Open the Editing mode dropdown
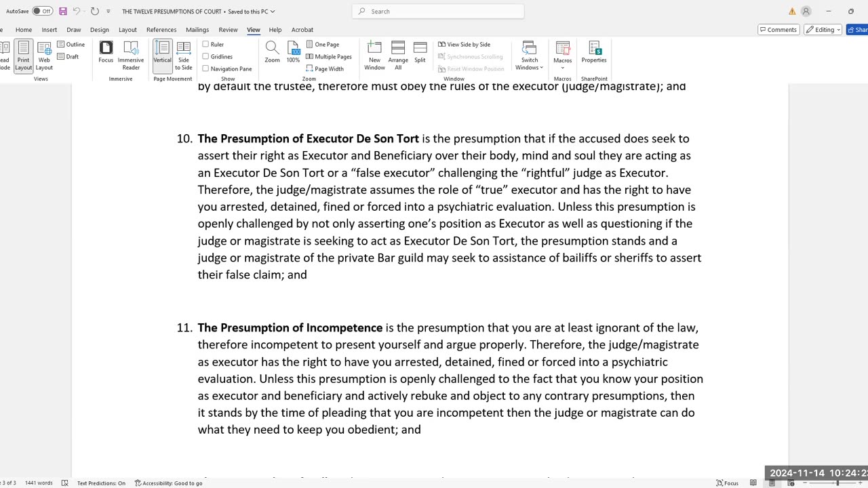 point(823,30)
